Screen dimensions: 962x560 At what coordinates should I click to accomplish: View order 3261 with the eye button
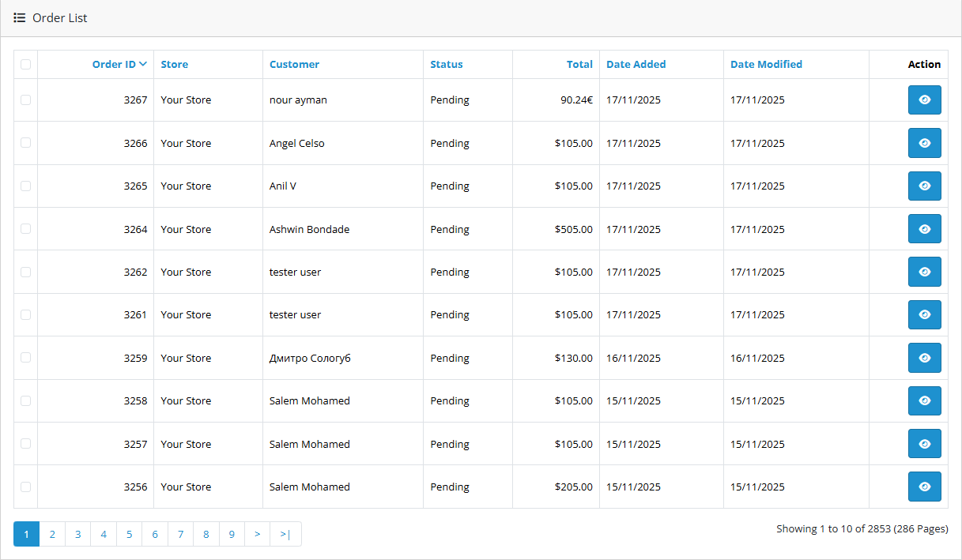pyautogui.click(x=924, y=314)
